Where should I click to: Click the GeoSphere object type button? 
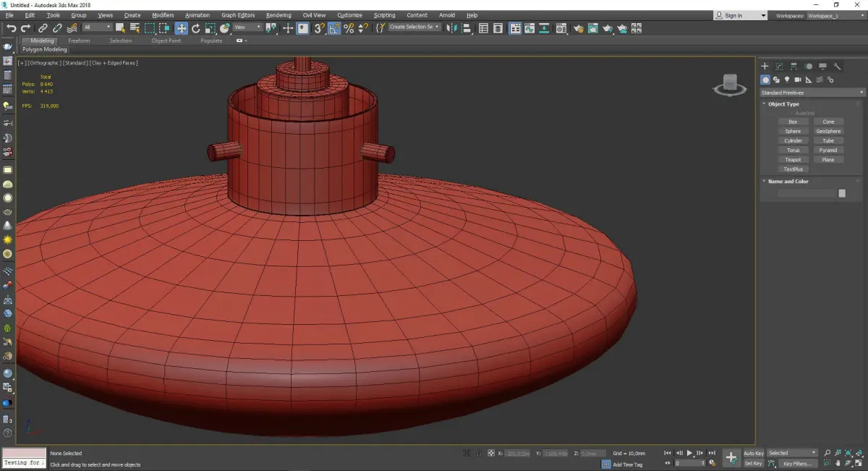(x=828, y=132)
